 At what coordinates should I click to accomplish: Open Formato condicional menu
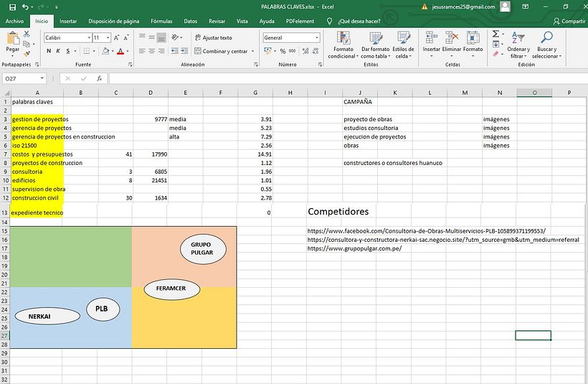[343, 45]
